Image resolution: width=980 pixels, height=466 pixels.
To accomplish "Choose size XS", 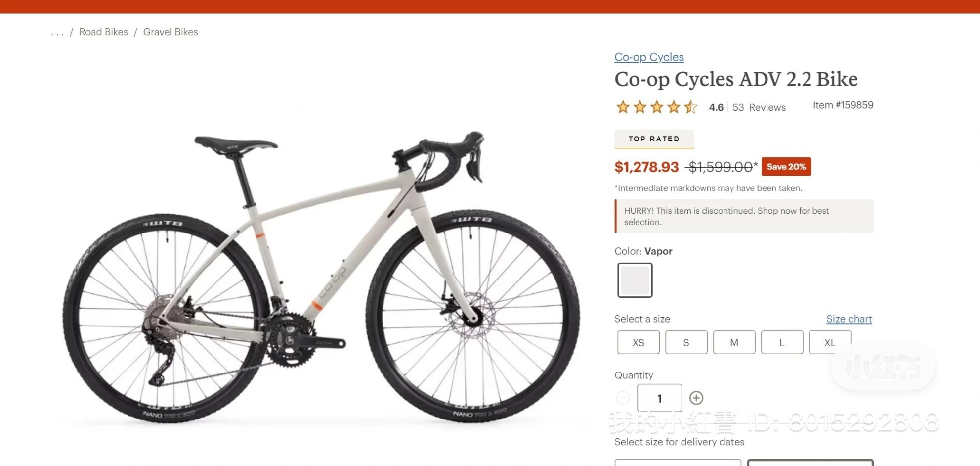I will click(638, 342).
